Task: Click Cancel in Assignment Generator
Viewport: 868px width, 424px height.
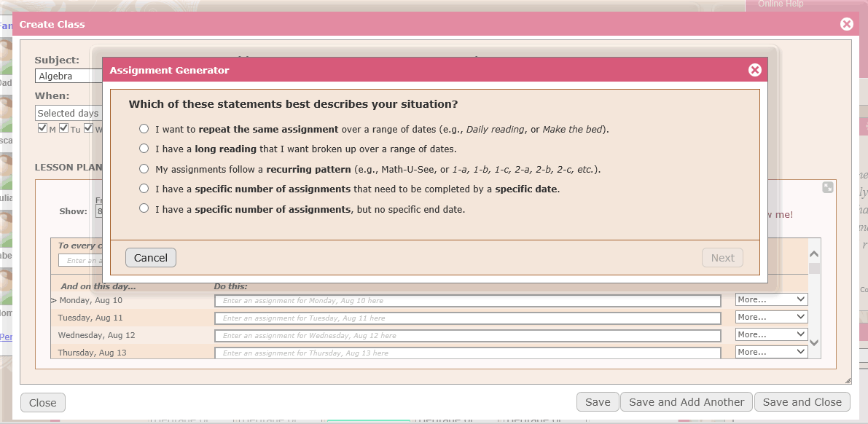Action: (x=151, y=257)
